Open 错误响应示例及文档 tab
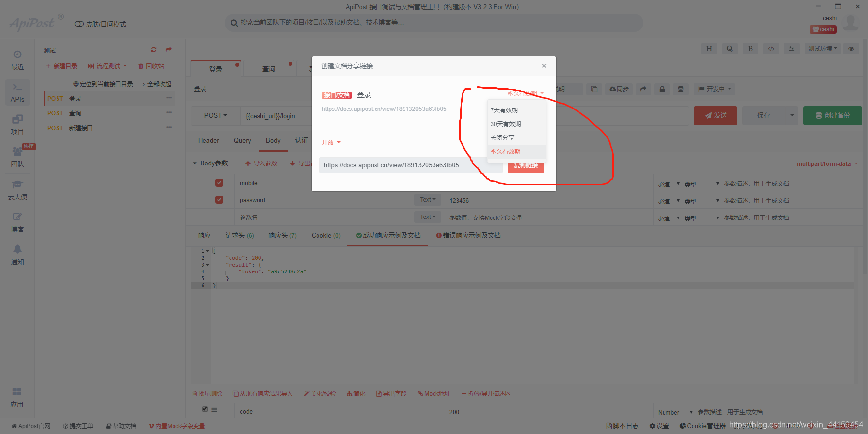The width and height of the screenshot is (868, 434). point(468,236)
